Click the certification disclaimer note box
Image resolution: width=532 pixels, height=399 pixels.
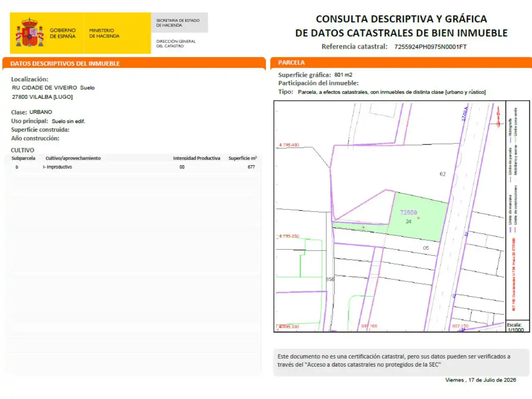coord(401,361)
